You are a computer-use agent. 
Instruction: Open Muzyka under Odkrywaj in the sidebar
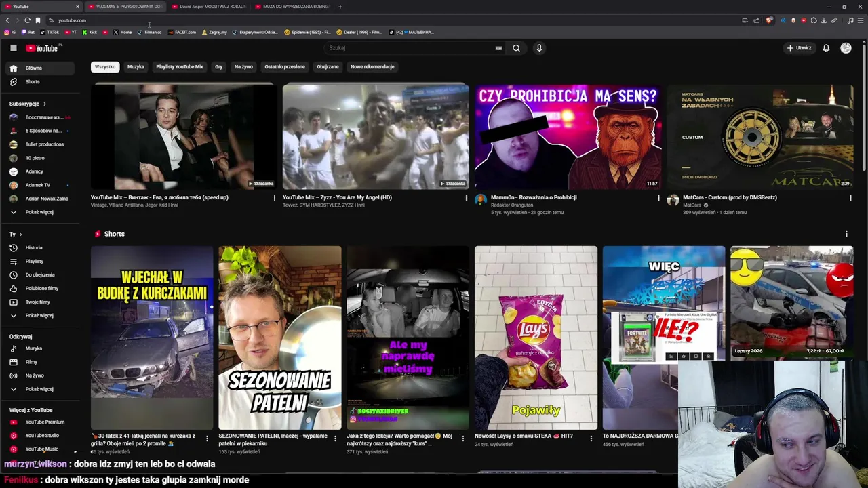click(41, 348)
